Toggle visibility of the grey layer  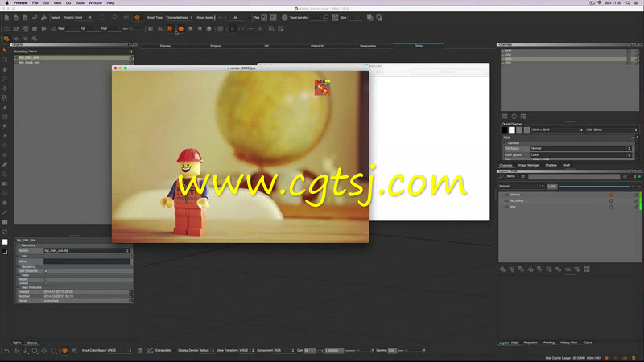(x=506, y=207)
